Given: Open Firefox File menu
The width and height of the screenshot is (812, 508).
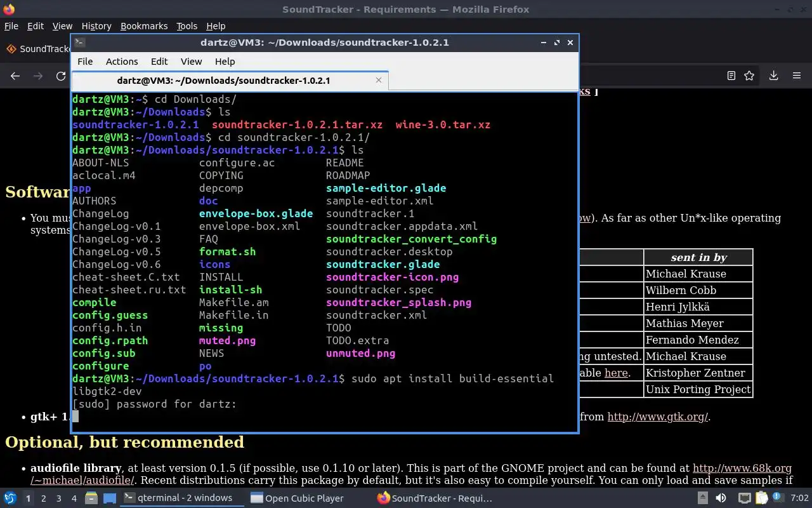Looking at the screenshot, I should click(11, 26).
